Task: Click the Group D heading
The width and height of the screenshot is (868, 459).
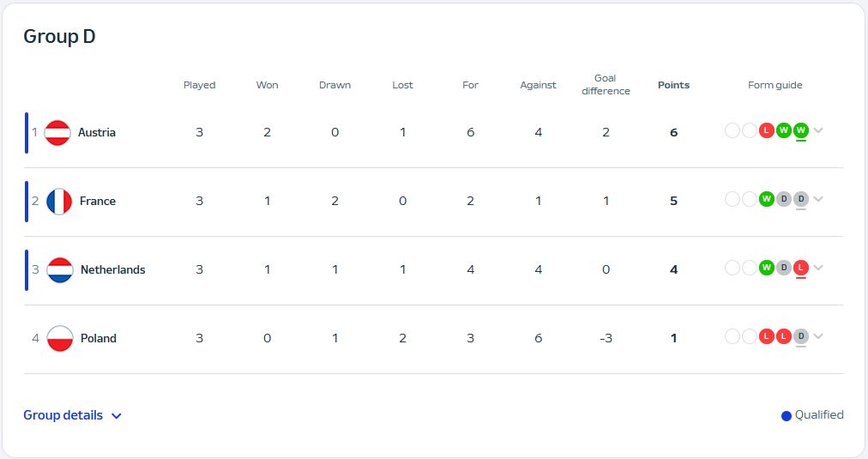Action: (59, 36)
